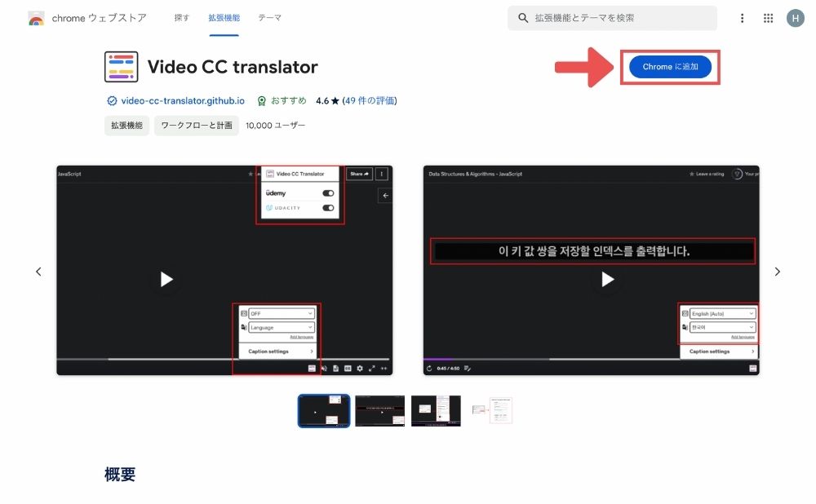Select the 拡張機能 tab
Image resolution: width=816 pixels, height=504 pixels.
click(224, 18)
